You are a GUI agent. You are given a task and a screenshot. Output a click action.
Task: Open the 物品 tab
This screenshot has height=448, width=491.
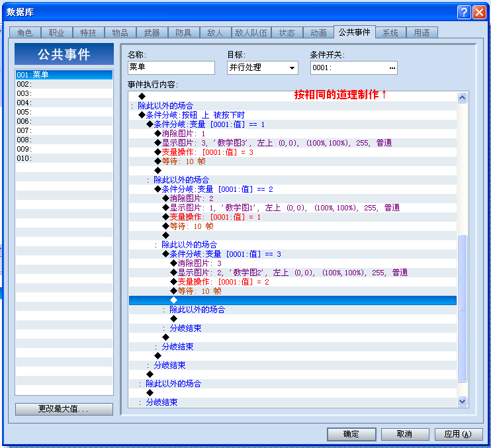pos(120,32)
